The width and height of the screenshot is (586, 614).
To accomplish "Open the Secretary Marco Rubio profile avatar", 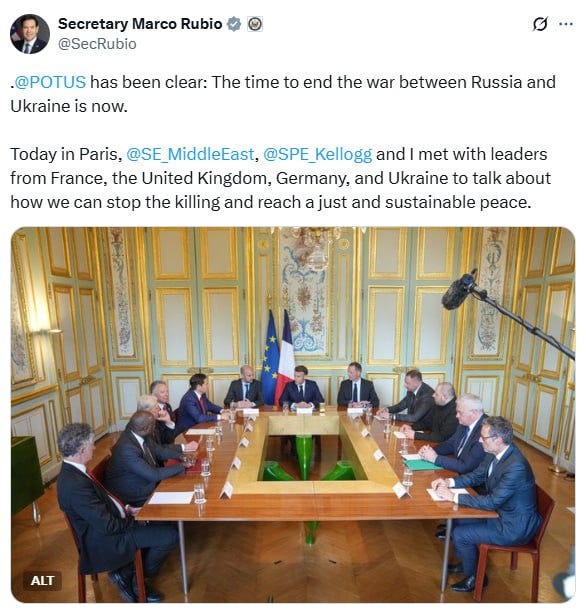I will click(30, 34).
